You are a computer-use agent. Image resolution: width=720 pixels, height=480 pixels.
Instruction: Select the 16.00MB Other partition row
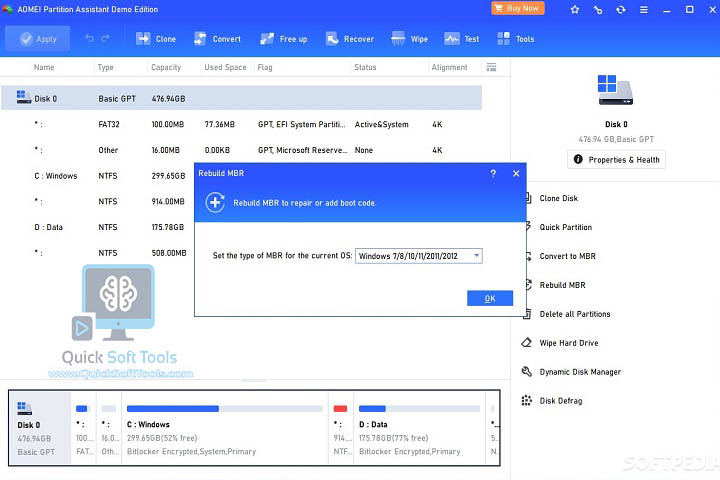(x=242, y=150)
